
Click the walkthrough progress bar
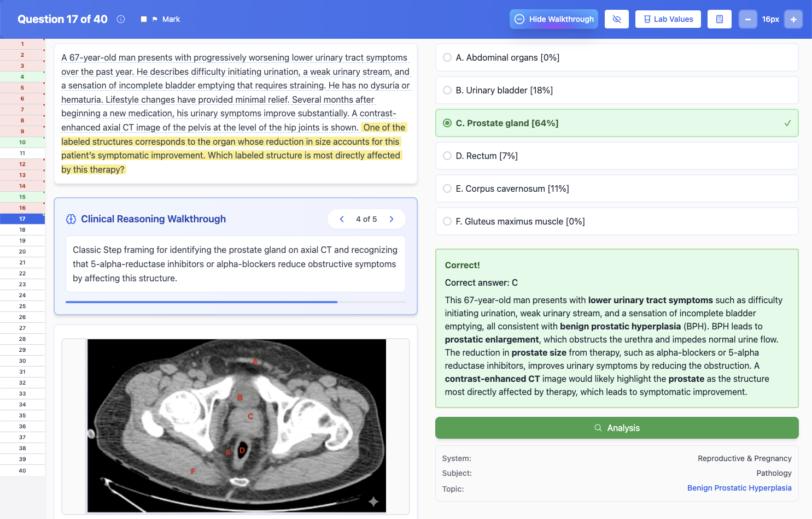(x=236, y=302)
